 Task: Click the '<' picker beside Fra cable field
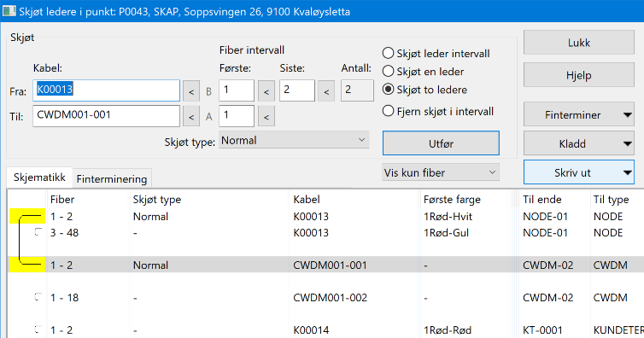click(x=191, y=91)
